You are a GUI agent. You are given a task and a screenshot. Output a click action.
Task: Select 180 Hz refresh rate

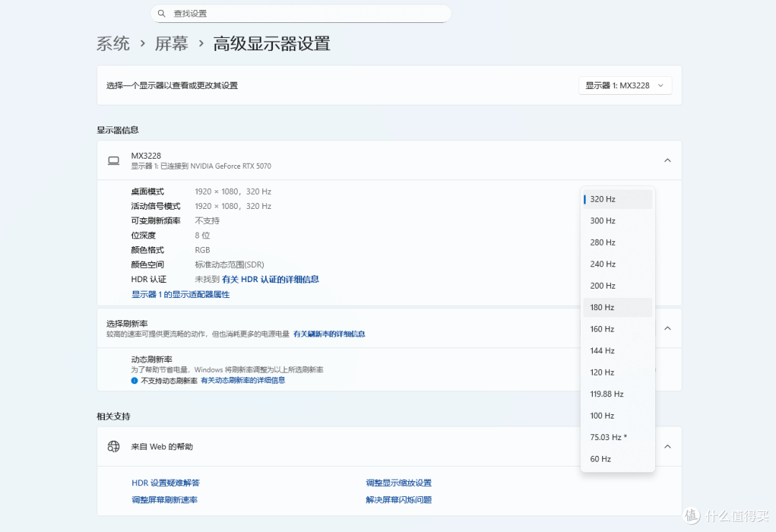pyautogui.click(x=618, y=307)
